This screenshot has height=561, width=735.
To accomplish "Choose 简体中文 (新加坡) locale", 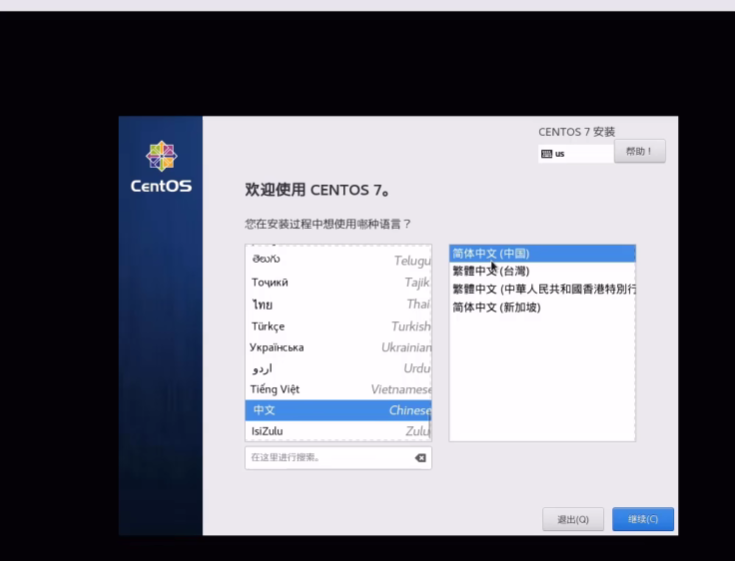I will click(x=542, y=307).
